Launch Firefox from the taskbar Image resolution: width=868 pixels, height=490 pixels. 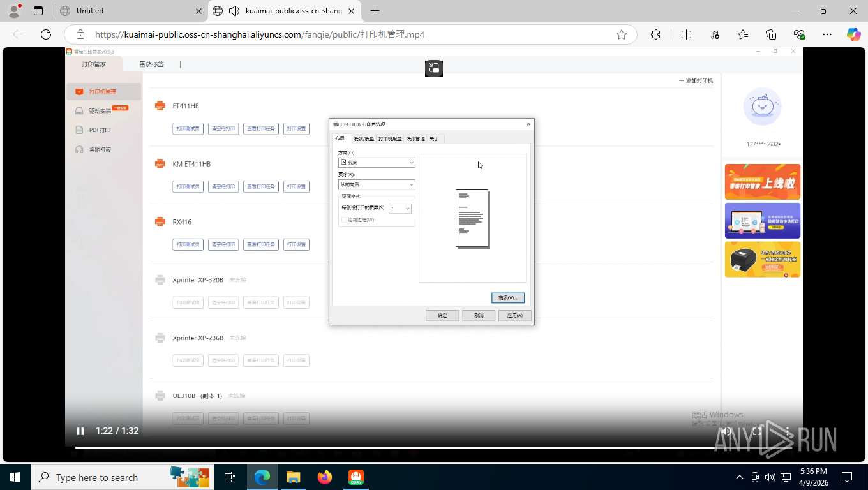325,477
